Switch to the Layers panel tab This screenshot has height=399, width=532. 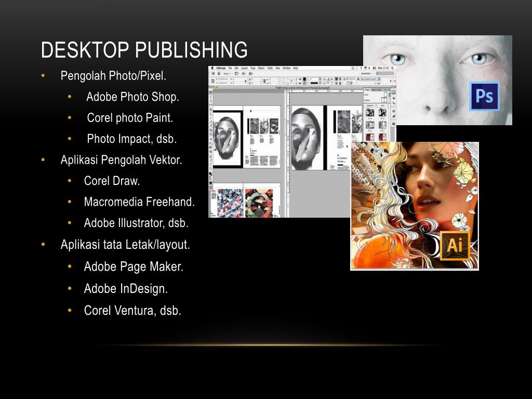tap(374, 89)
